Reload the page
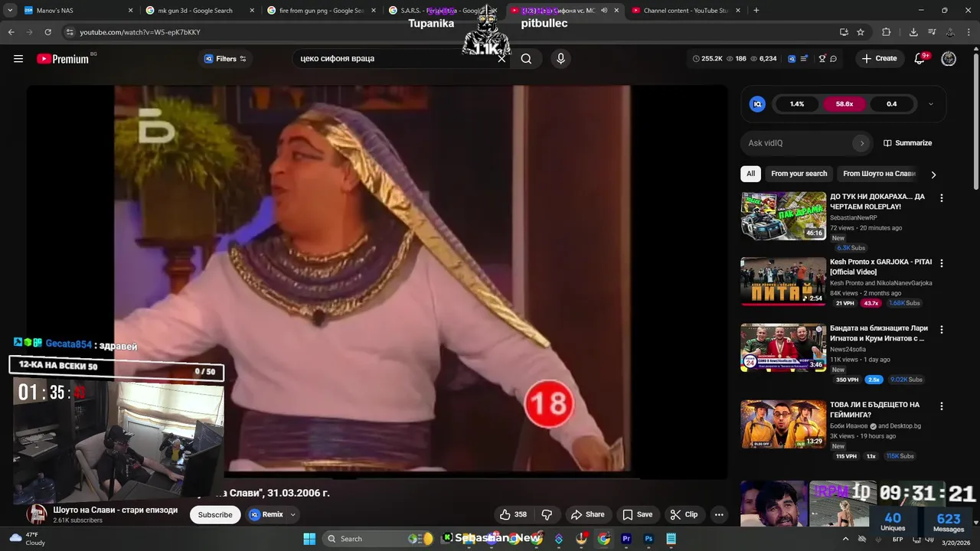 tap(47, 32)
